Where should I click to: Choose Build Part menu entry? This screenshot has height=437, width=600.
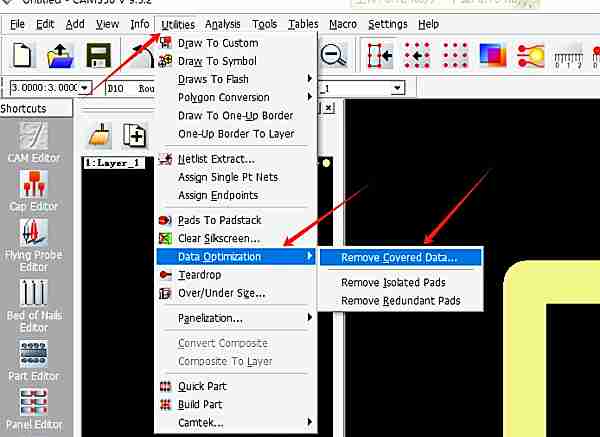pos(236,404)
